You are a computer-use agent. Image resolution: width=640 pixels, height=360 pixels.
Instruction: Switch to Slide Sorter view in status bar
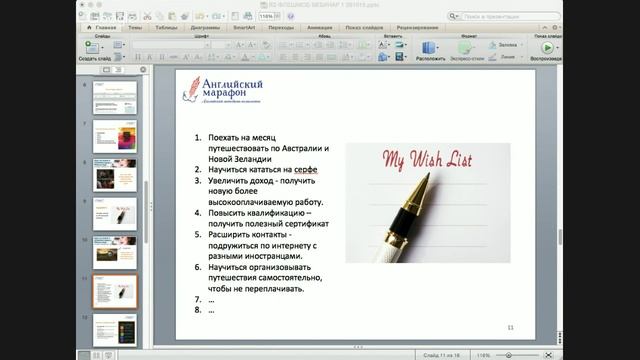coord(96,356)
